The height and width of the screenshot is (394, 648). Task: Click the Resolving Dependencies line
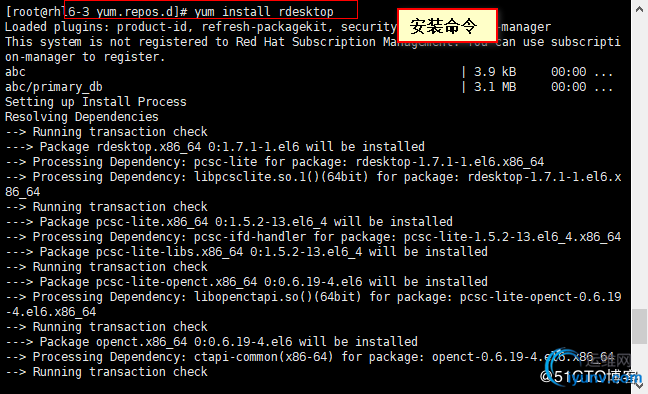pyautogui.click(x=82, y=117)
